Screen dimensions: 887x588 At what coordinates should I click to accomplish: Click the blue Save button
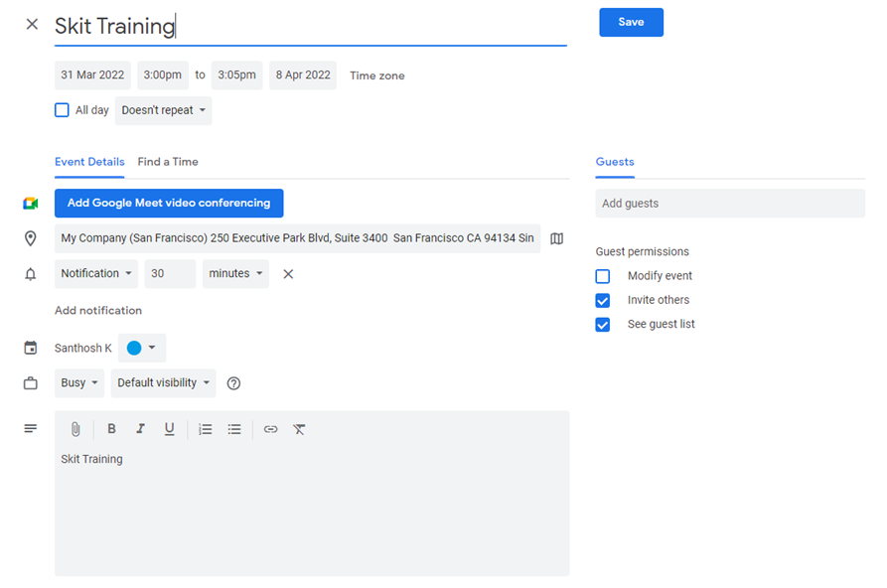click(631, 23)
